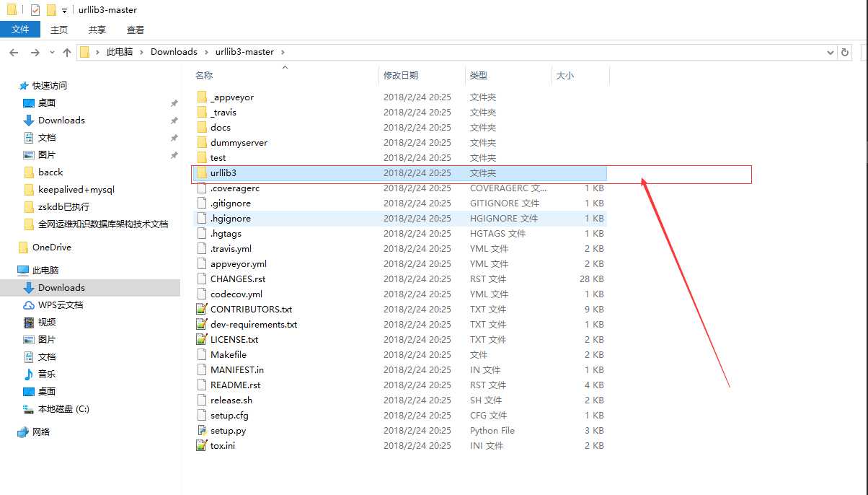868x495 pixels.
Task: Select the _travis folder icon
Action: click(202, 112)
